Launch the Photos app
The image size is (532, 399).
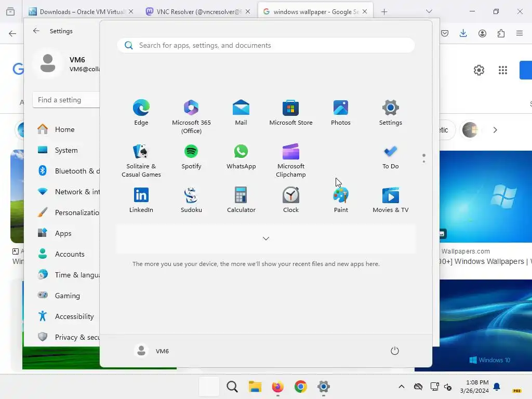[341, 113]
